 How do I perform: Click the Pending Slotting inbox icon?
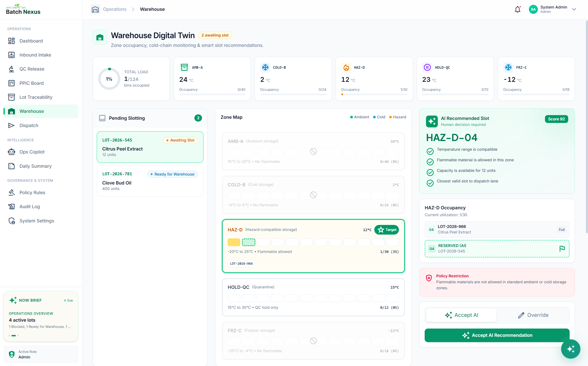coord(102,118)
